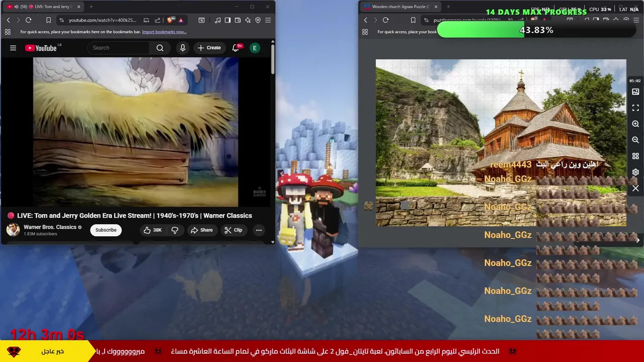Click the loose puzzle piece left of puzzle
Screen dimensions: 644x362
click(368, 206)
